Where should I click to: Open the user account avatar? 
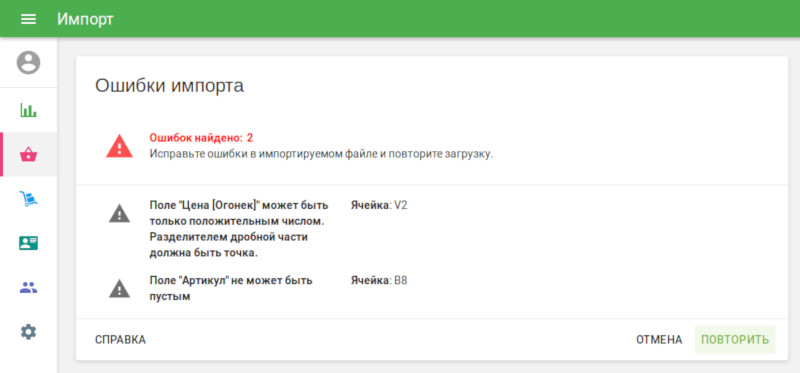(28, 62)
